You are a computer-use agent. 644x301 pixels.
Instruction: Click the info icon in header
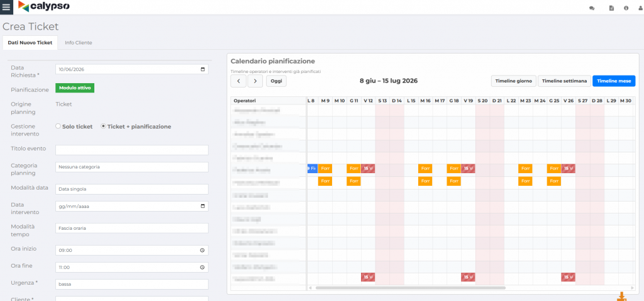(626, 8)
